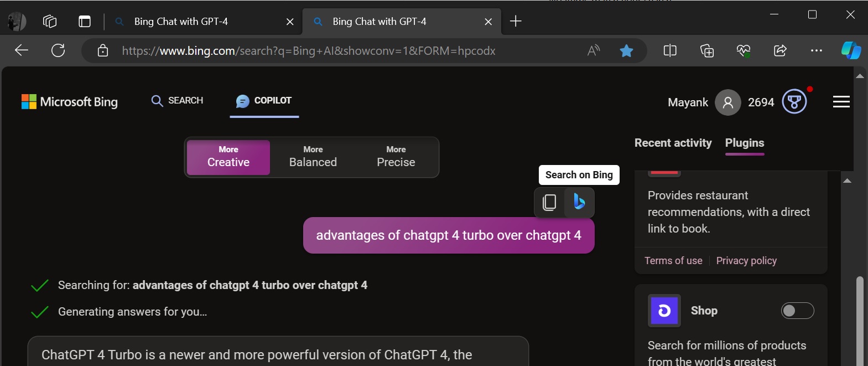Open the Workspaces icon
This screenshot has height=366, width=868.
tap(50, 22)
